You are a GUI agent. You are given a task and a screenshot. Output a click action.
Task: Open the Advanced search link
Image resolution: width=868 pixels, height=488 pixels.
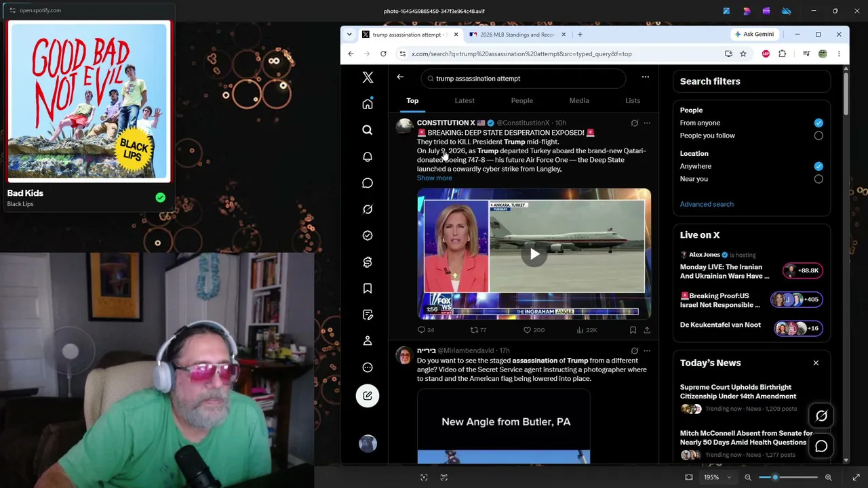click(707, 204)
